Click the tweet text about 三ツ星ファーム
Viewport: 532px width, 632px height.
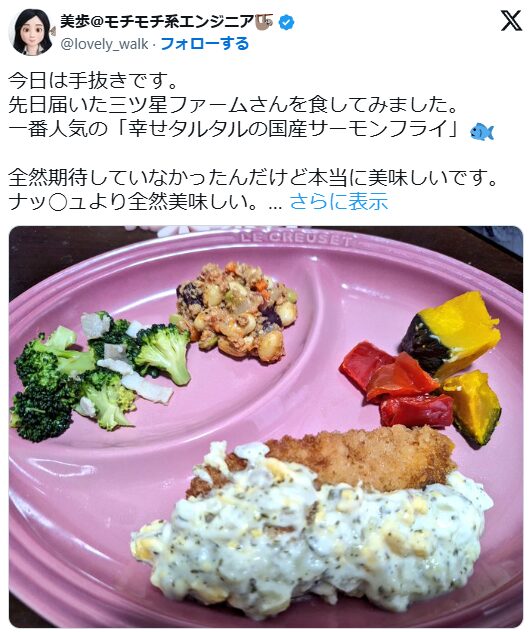(x=234, y=105)
